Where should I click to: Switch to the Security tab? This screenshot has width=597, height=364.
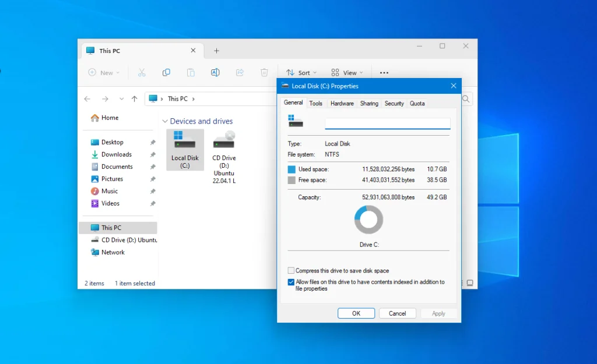[x=394, y=103]
